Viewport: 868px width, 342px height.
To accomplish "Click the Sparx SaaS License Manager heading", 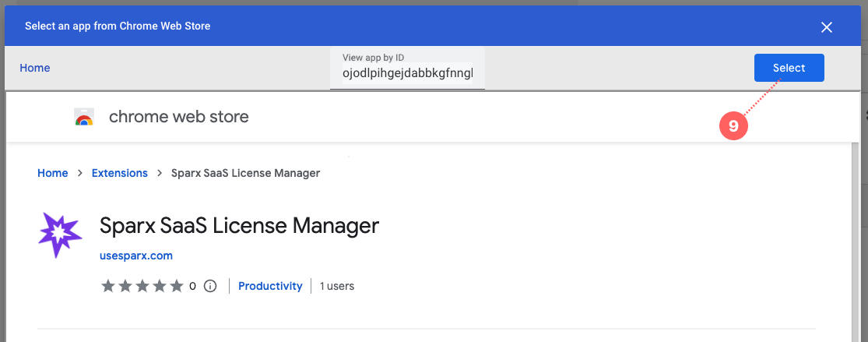I will [239, 226].
